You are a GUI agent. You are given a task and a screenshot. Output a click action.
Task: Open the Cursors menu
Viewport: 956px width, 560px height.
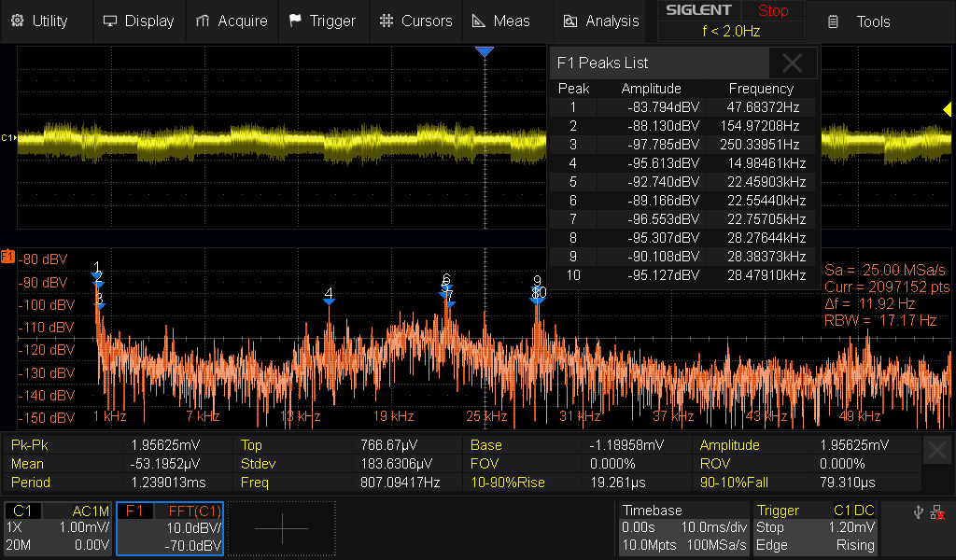click(x=416, y=21)
